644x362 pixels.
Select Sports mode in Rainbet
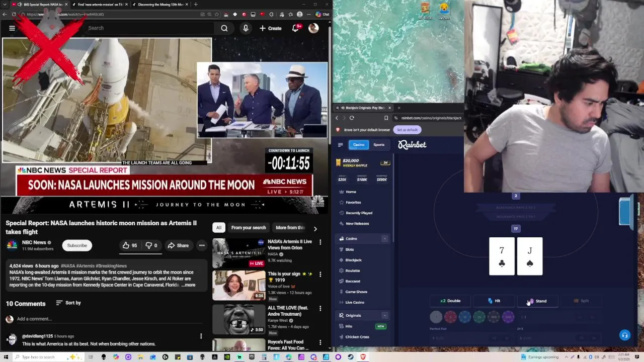tap(379, 145)
